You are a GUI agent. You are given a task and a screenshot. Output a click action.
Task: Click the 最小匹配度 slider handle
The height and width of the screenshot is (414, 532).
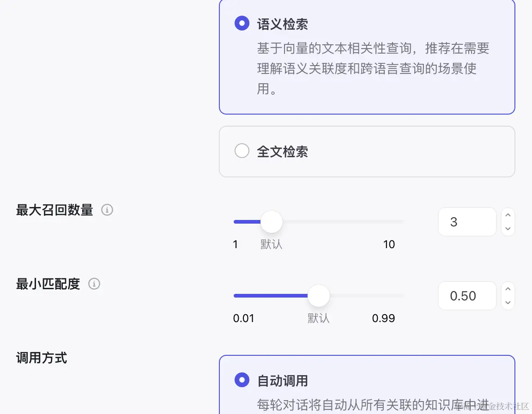click(319, 295)
